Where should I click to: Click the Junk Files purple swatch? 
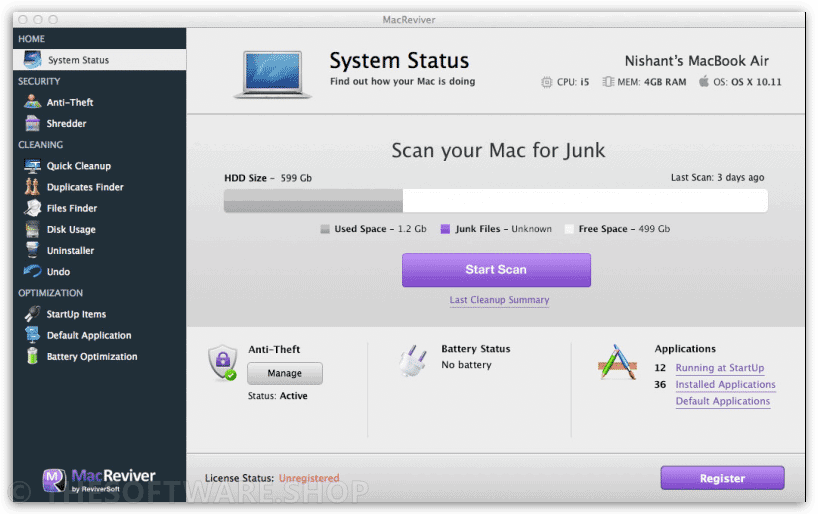coord(445,229)
